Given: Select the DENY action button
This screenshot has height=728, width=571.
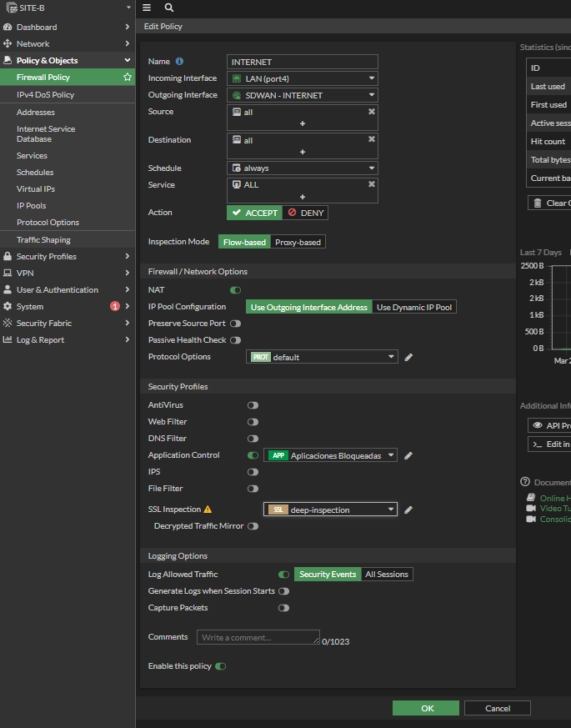Looking at the screenshot, I should tap(306, 213).
